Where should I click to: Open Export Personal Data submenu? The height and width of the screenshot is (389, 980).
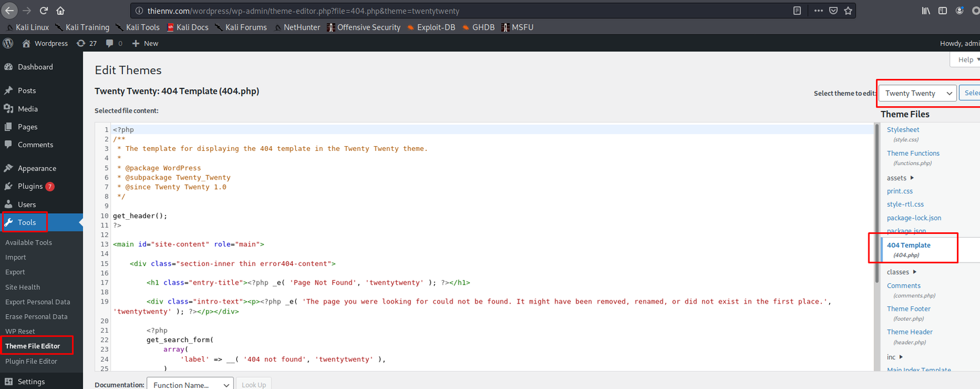[37, 302]
